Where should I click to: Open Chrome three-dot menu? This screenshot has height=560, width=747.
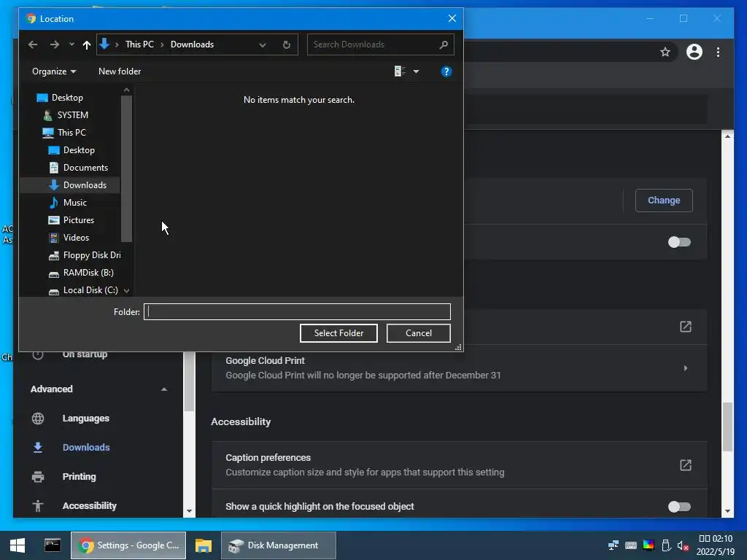(x=718, y=52)
